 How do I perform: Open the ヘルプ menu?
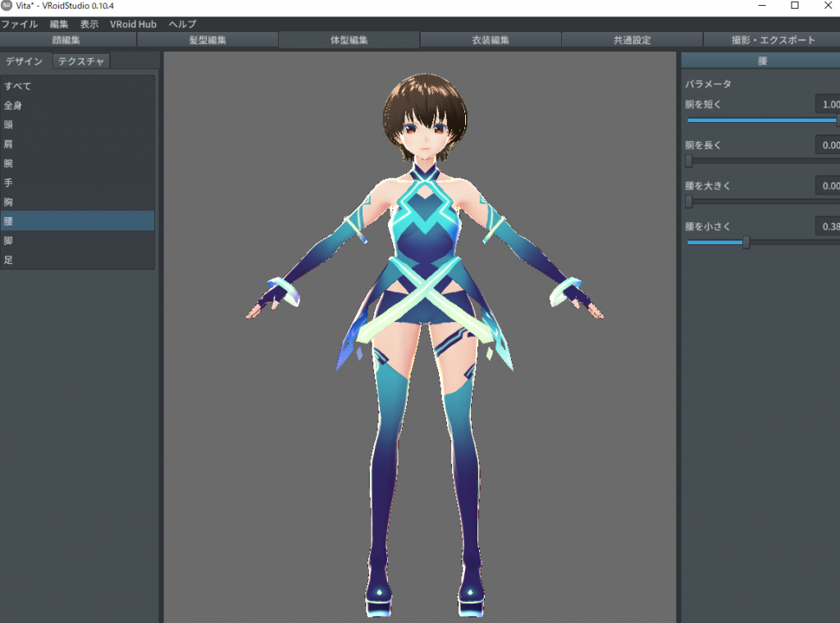click(182, 25)
